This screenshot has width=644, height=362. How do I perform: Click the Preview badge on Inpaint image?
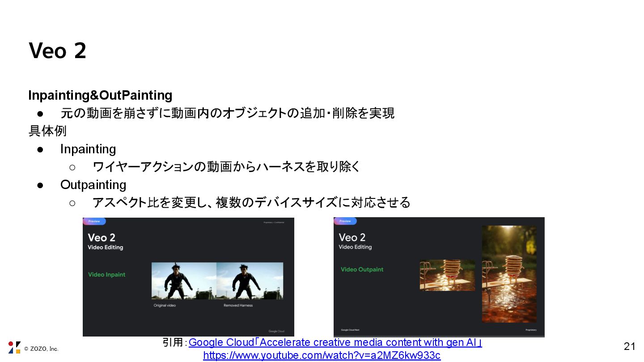pos(94,221)
